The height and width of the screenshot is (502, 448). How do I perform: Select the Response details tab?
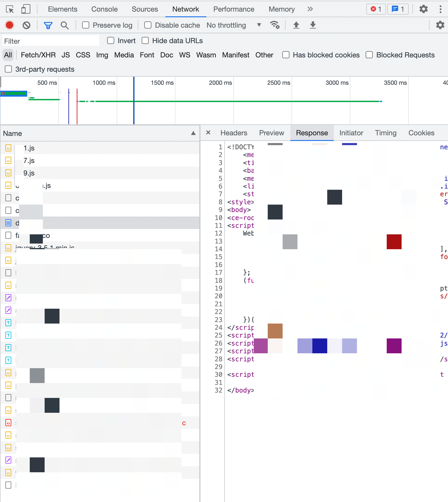click(x=312, y=133)
